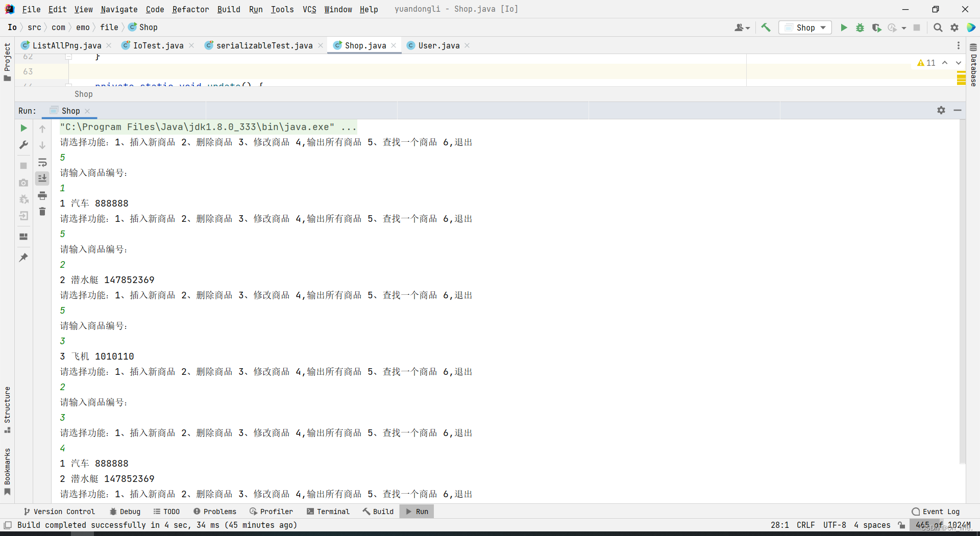The image size is (980, 536).
Task: Switch to User.java tab
Action: [438, 45]
